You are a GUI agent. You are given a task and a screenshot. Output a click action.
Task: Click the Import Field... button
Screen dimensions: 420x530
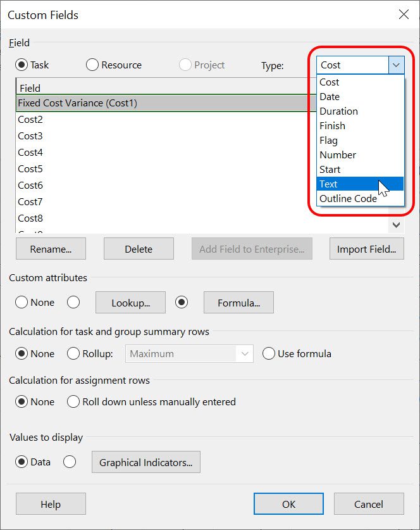point(367,249)
